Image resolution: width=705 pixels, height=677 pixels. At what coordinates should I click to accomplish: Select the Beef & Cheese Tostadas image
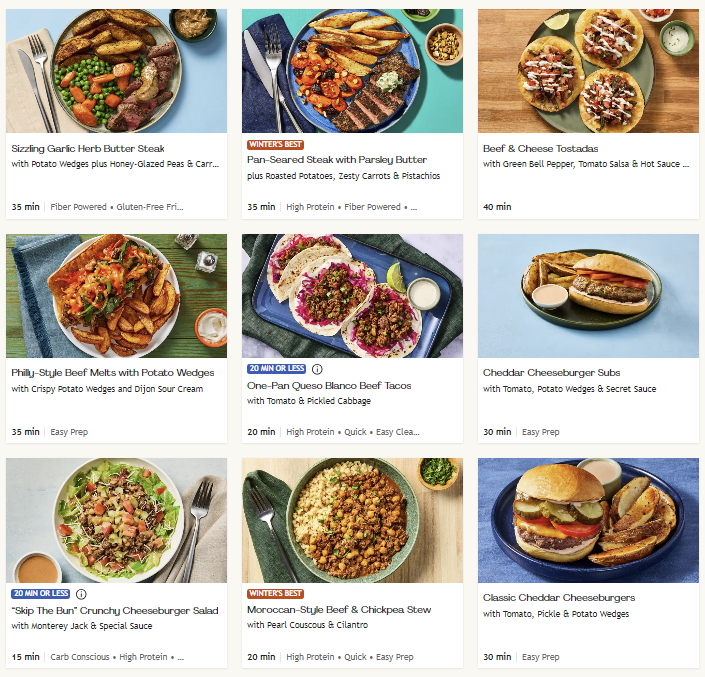[588, 71]
